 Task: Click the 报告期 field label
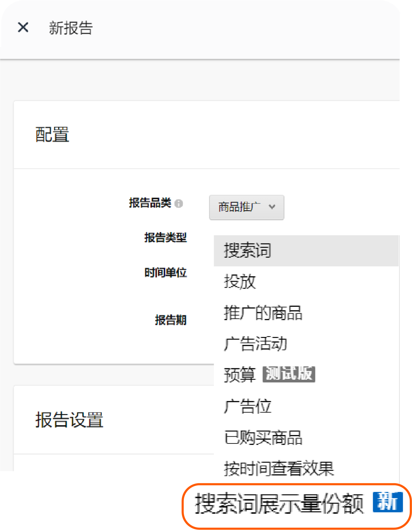170,320
